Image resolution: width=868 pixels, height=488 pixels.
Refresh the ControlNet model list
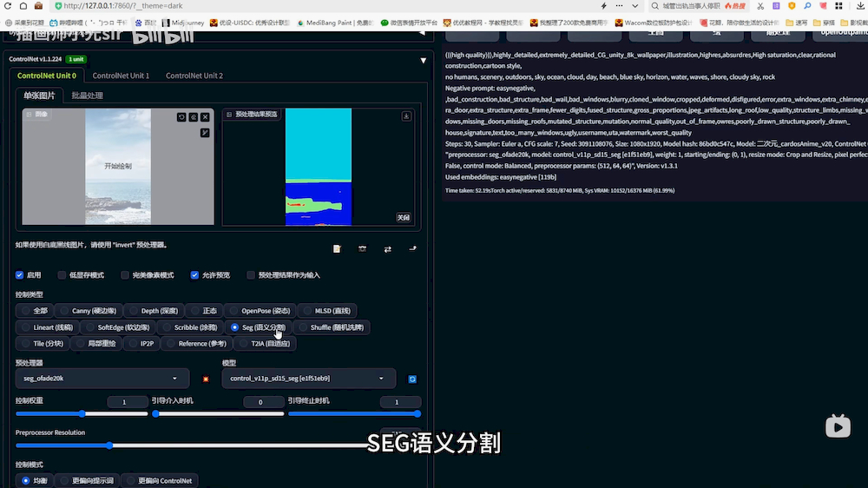(412, 379)
